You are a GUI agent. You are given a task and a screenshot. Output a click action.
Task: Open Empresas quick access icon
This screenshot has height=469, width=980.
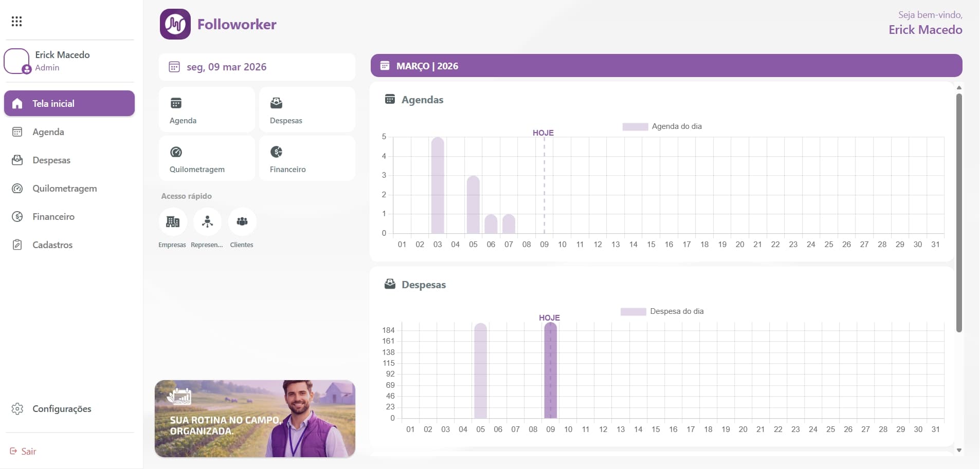click(172, 222)
